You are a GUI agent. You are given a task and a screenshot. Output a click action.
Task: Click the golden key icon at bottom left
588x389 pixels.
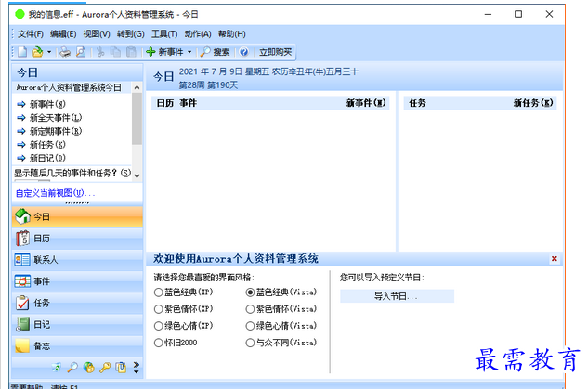pyautogui.click(x=105, y=367)
